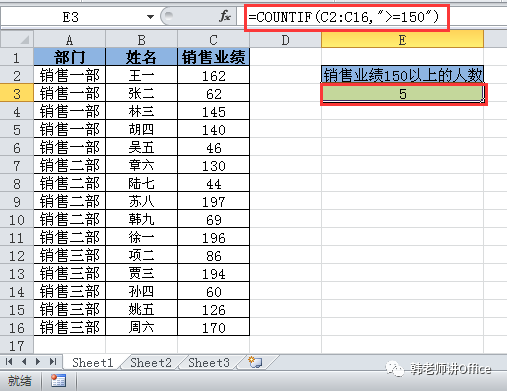Click the 姓名 header cell
Screen dimensions: 507x391
point(141,57)
